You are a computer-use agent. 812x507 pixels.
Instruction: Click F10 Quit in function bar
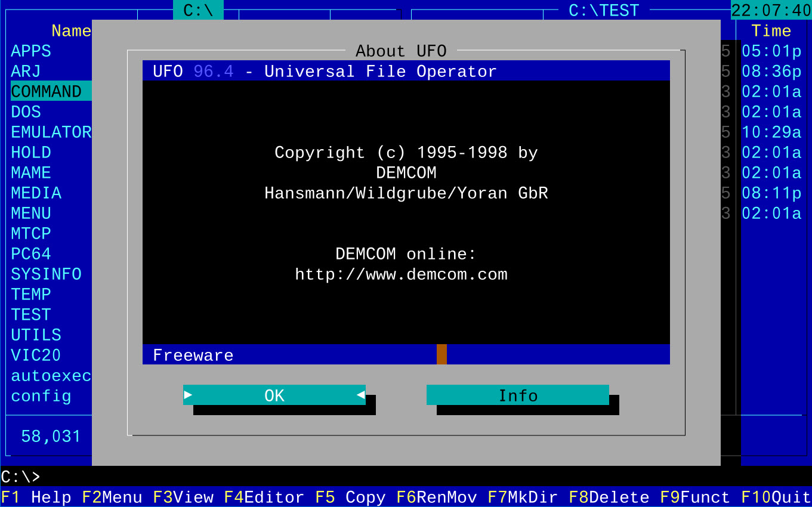[776, 497]
